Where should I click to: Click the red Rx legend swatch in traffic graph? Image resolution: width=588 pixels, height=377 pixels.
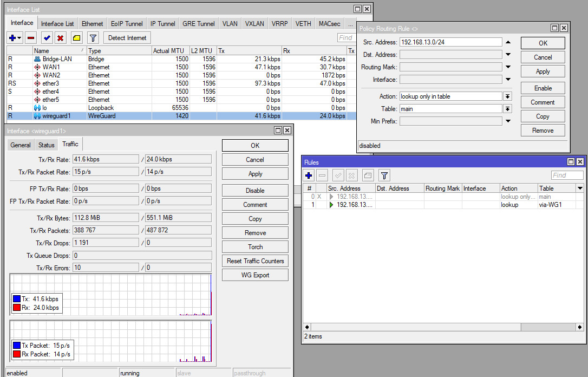17,308
